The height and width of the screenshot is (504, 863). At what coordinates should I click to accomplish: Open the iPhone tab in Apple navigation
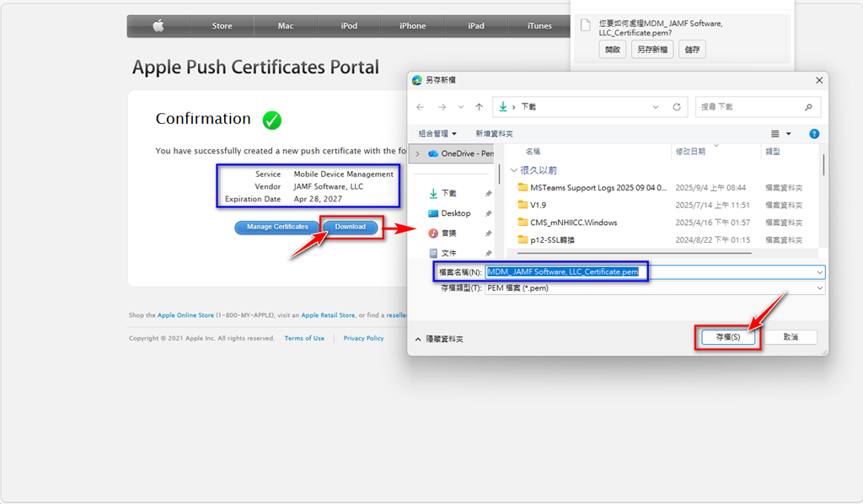[x=412, y=26]
